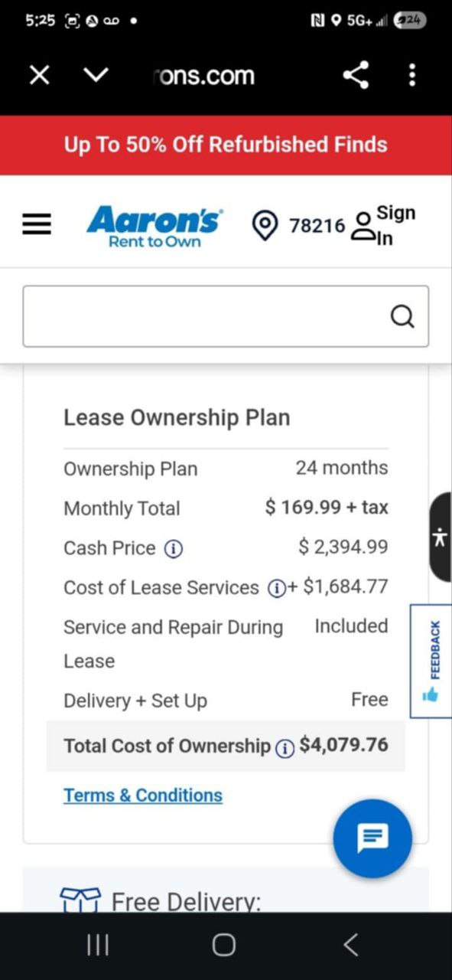The height and width of the screenshot is (980, 452).
Task: Open the Terms & Conditions link
Action: coord(143,795)
